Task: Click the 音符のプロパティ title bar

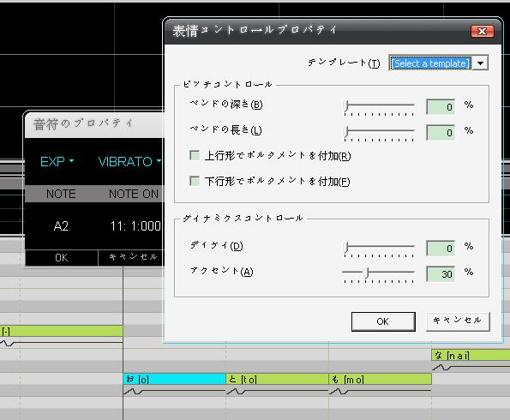Action: tap(94, 124)
